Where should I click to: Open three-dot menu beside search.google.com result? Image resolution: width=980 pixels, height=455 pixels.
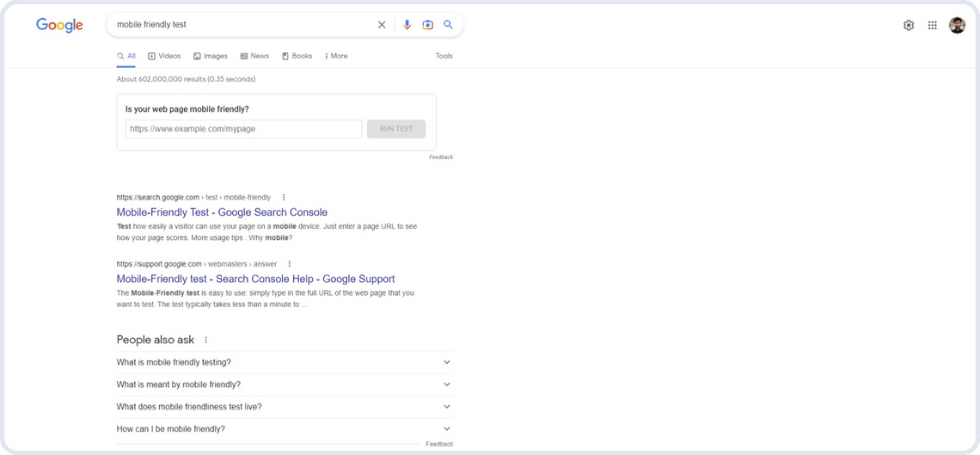pos(284,198)
